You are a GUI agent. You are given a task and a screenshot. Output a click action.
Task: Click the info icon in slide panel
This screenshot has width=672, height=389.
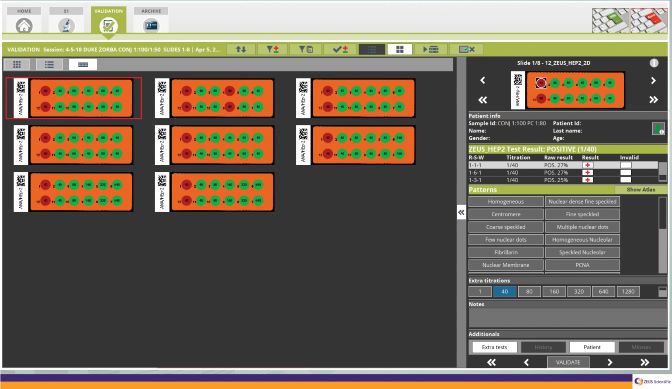pos(654,63)
